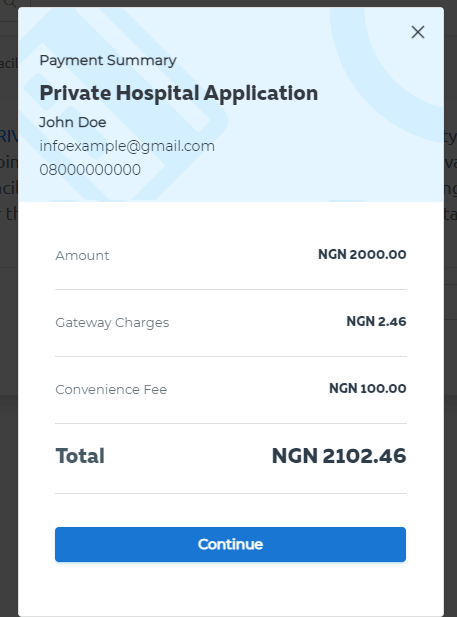Select the NGN 2102.46 total value
Viewport: 457px width, 617px height.
[x=339, y=456]
